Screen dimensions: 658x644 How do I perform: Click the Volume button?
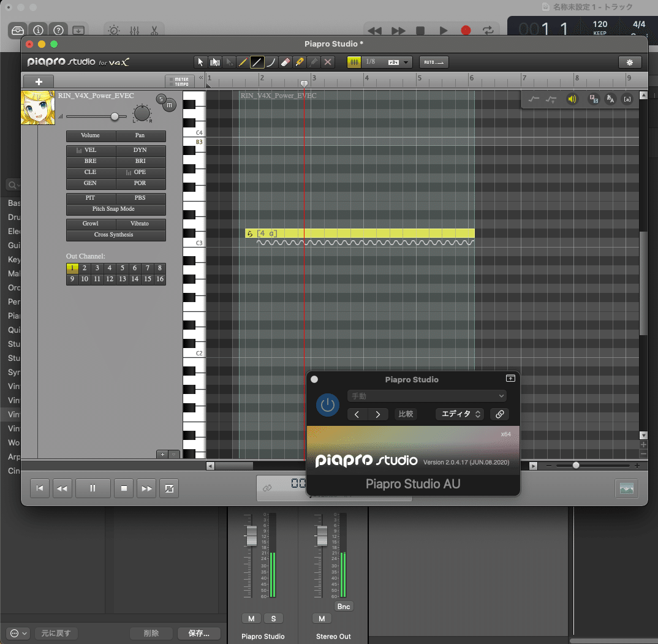(91, 135)
